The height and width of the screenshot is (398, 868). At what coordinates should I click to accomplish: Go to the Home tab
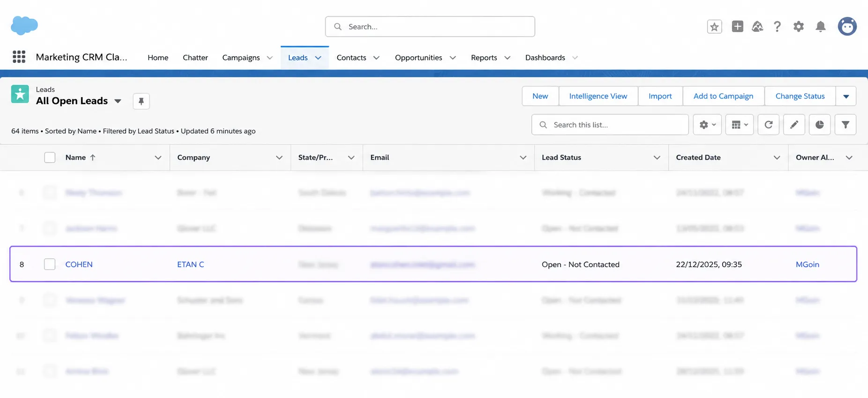158,58
